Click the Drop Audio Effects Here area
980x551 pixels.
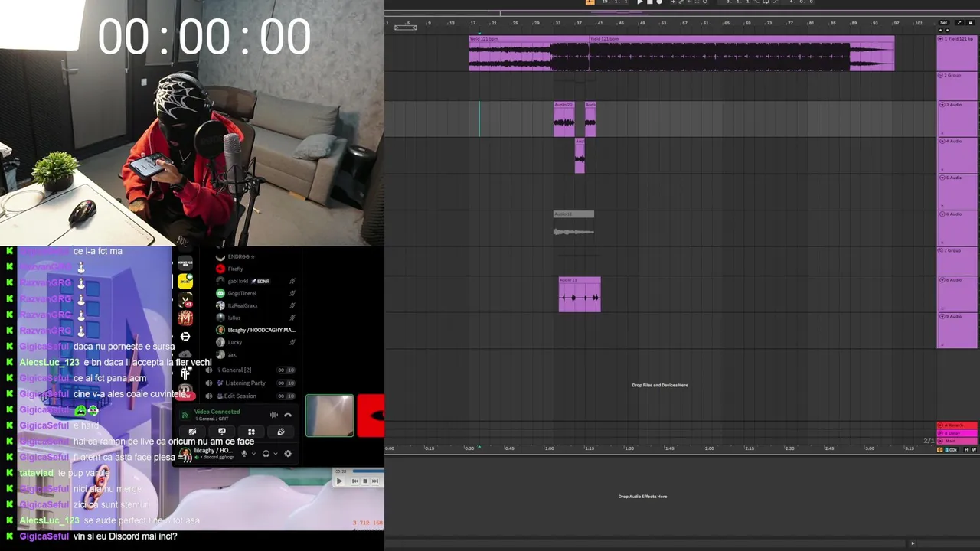[x=642, y=497]
